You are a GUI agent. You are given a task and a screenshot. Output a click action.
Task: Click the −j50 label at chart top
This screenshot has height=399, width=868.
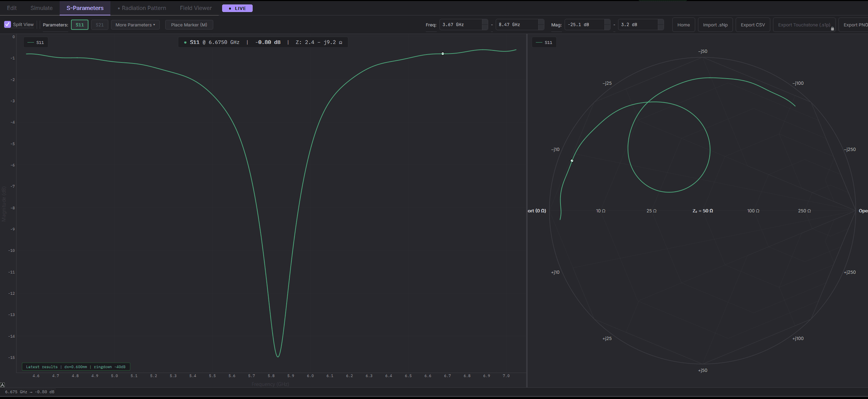[702, 51]
